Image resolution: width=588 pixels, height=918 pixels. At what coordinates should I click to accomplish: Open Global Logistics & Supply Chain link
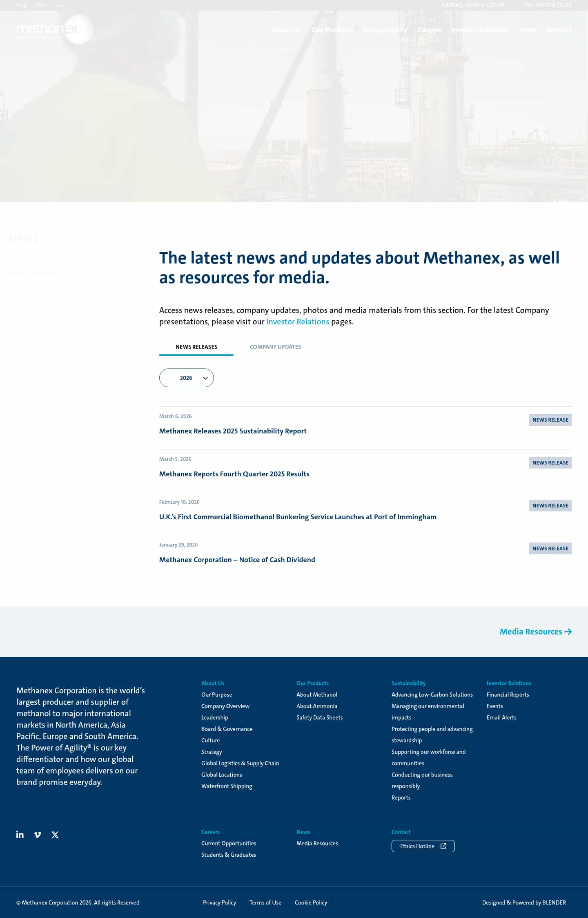tap(240, 763)
